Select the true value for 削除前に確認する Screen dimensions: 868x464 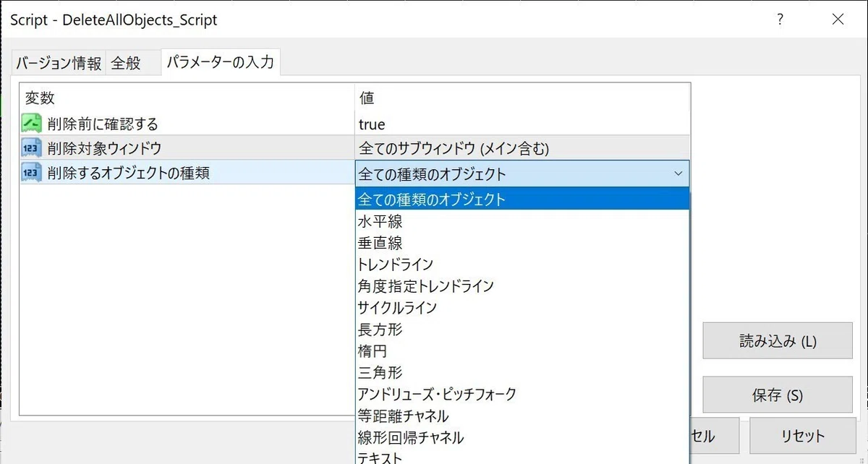click(x=522, y=124)
